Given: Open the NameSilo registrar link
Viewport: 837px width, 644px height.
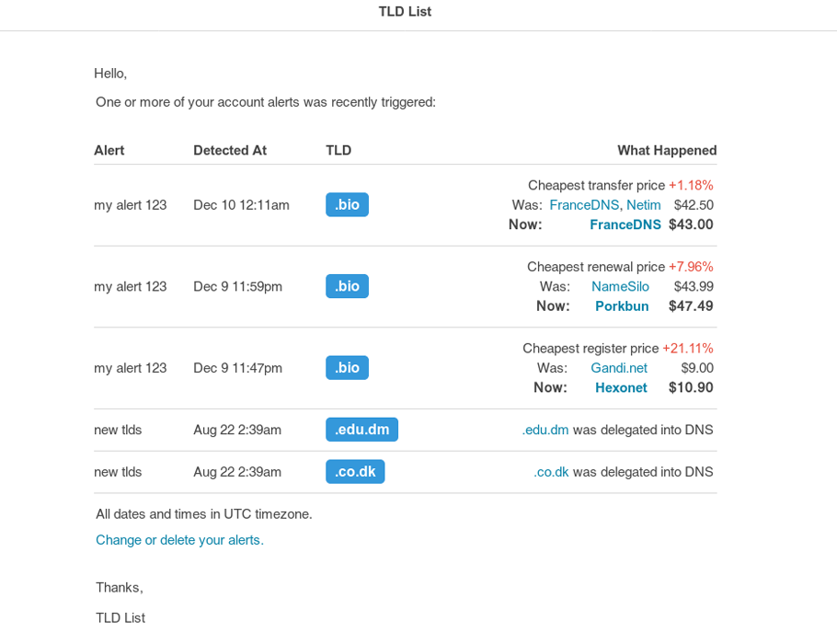Looking at the screenshot, I should [620, 287].
